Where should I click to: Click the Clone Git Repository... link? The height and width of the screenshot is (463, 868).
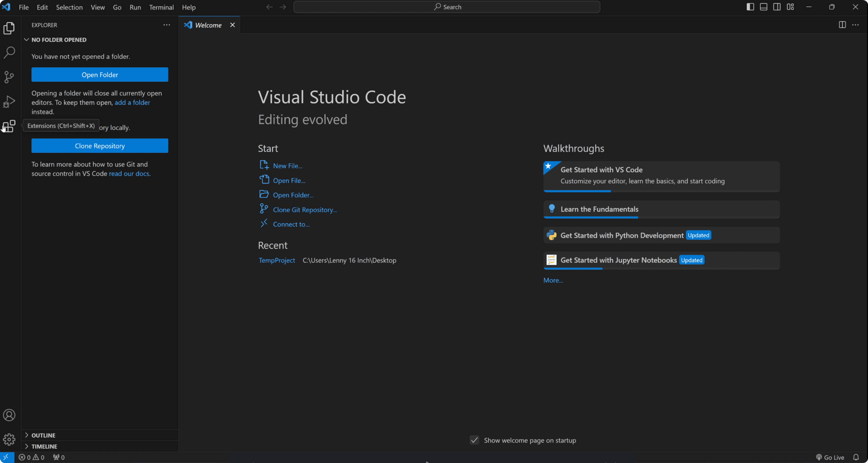(305, 210)
